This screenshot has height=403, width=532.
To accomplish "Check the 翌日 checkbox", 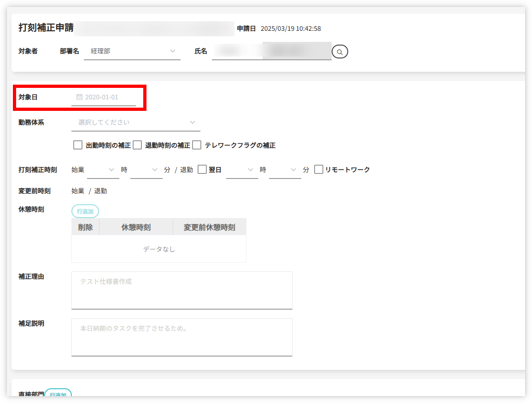I will [x=202, y=170].
